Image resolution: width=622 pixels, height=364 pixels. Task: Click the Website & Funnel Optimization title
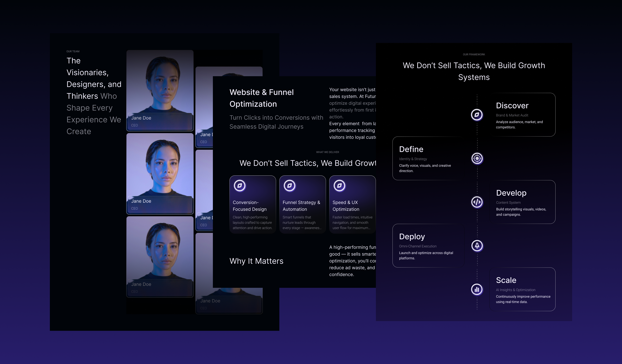[x=261, y=98]
